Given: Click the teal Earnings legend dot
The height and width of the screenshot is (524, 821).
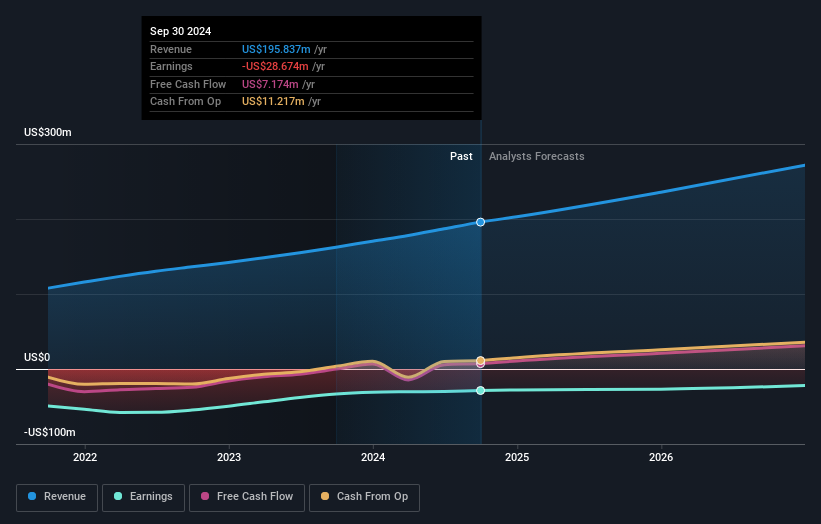Looking at the screenshot, I should [118, 496].
